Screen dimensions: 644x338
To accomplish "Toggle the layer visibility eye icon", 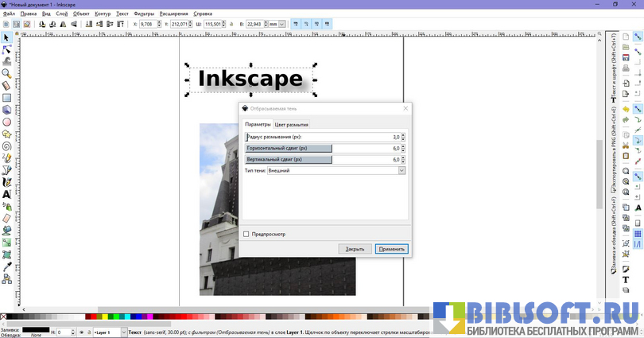I will [x=80, y=332].
